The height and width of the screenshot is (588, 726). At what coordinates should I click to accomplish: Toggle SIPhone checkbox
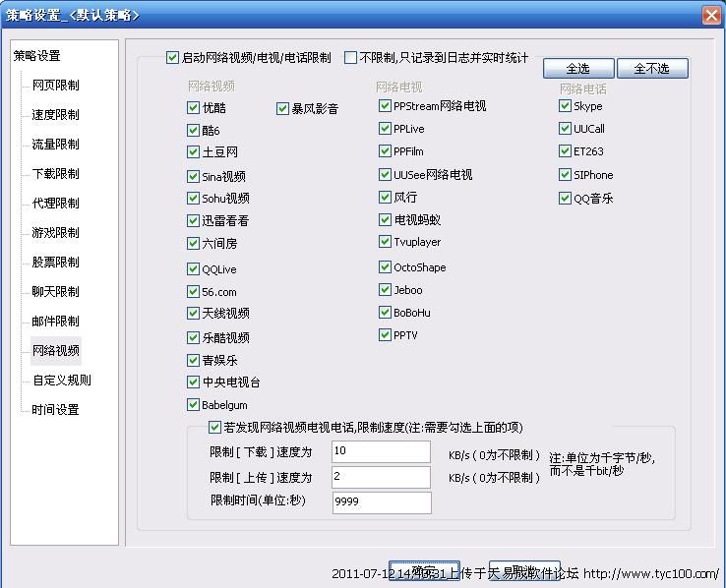pyautogui.click(x=565, y=175)
